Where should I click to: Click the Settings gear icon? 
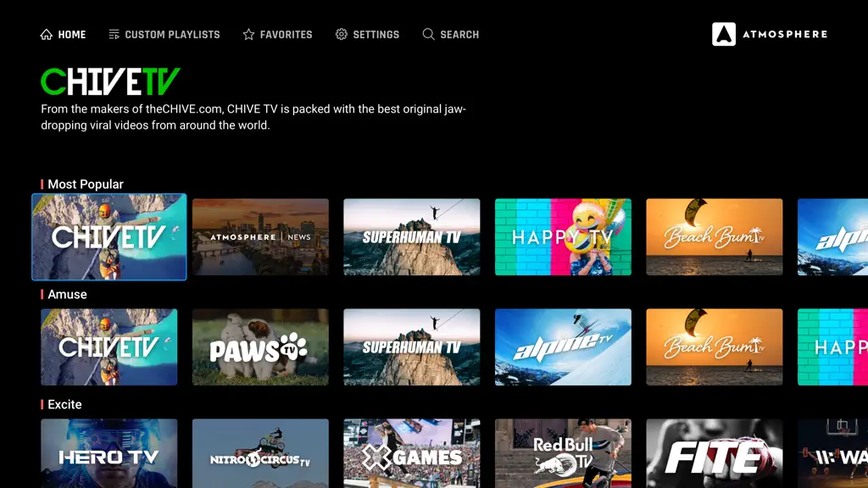[x=342, y=34]
